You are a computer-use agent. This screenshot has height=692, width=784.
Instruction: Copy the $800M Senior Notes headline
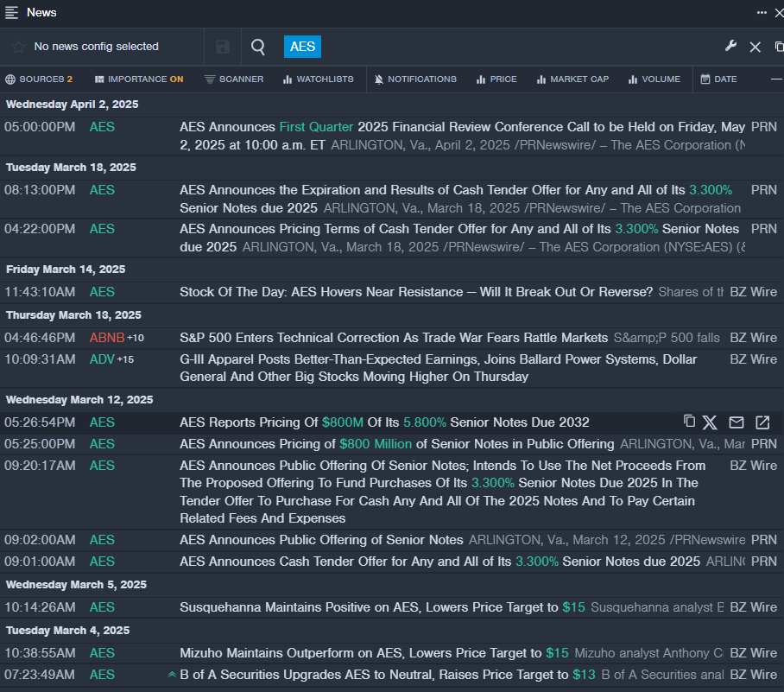pyautogui.click(x=689, y=422)
